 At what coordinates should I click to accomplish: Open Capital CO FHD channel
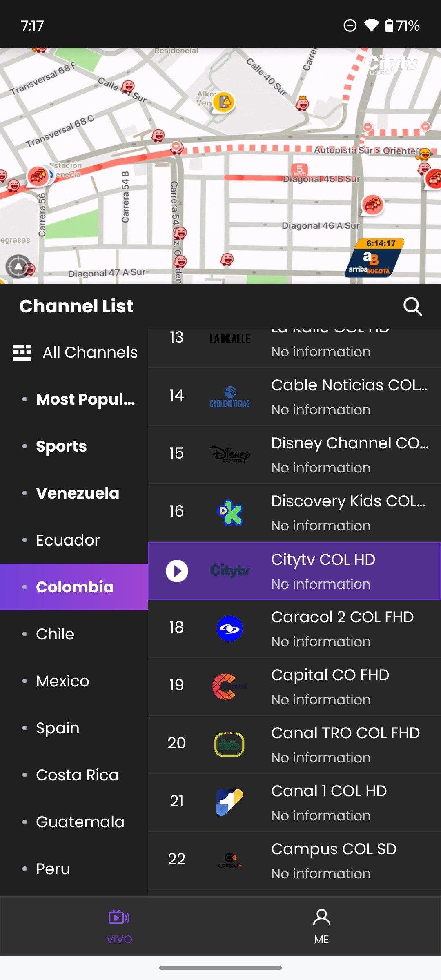coord(294,686)
